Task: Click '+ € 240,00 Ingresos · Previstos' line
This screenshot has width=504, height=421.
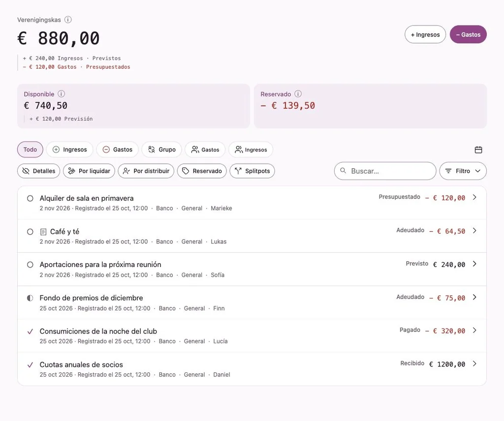Action: pyautogui.click(x=72, y=58)
